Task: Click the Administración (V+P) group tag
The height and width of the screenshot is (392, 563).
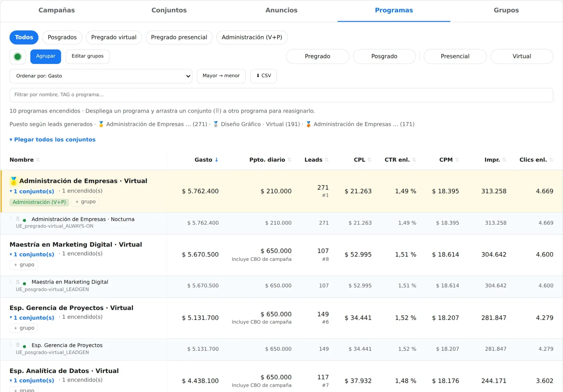Action: [x=39, y=202]
